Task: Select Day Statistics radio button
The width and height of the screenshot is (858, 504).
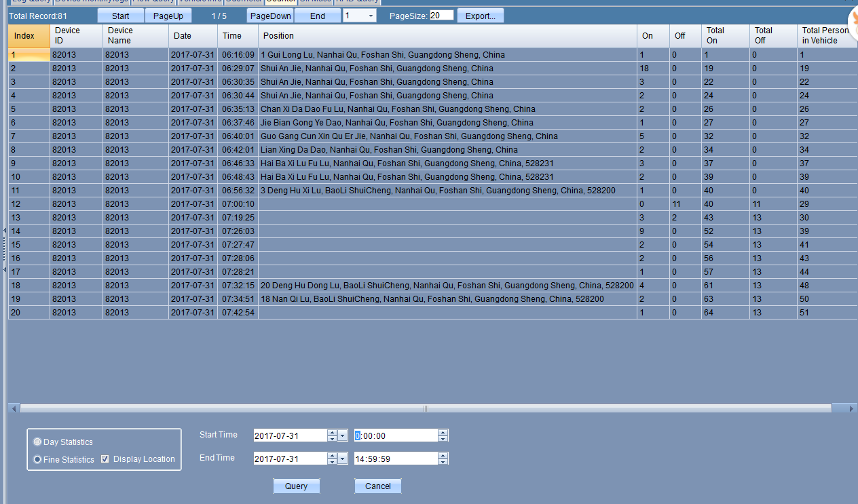Action: (x=37, y=442)
